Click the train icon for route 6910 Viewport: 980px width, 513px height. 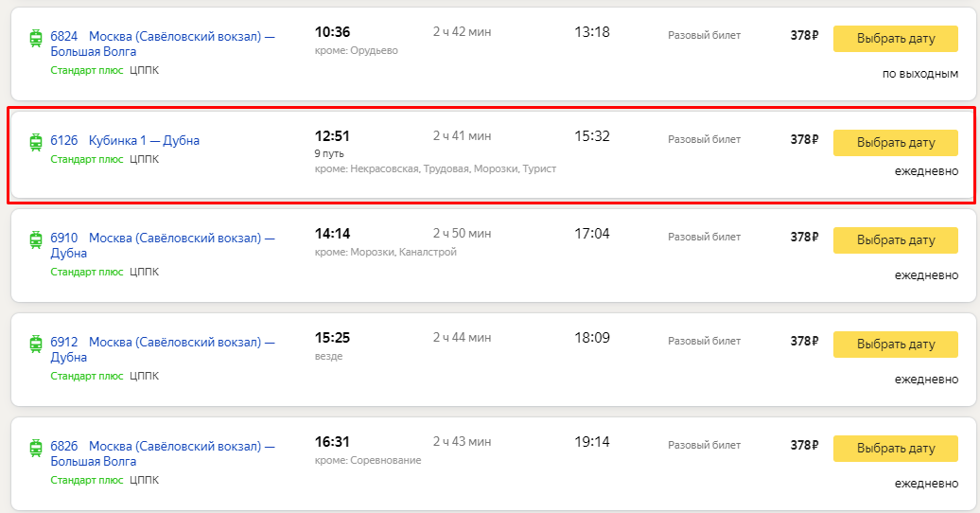point(36,239)
